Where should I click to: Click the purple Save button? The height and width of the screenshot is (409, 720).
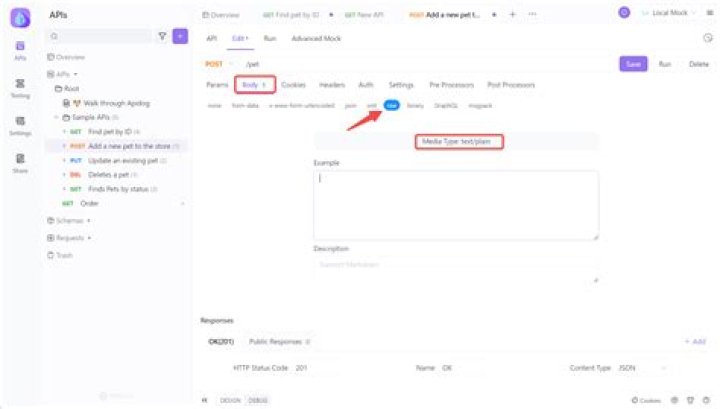pos(632,63)
